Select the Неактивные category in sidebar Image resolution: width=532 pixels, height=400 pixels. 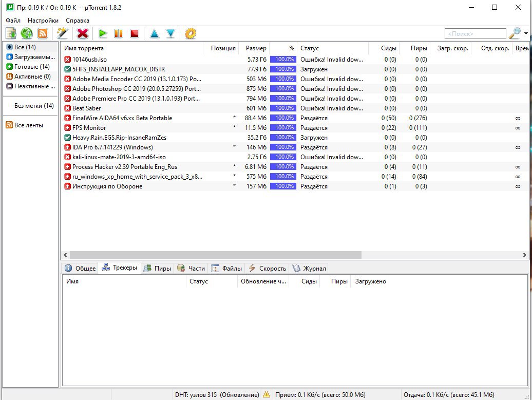[30, 86]
